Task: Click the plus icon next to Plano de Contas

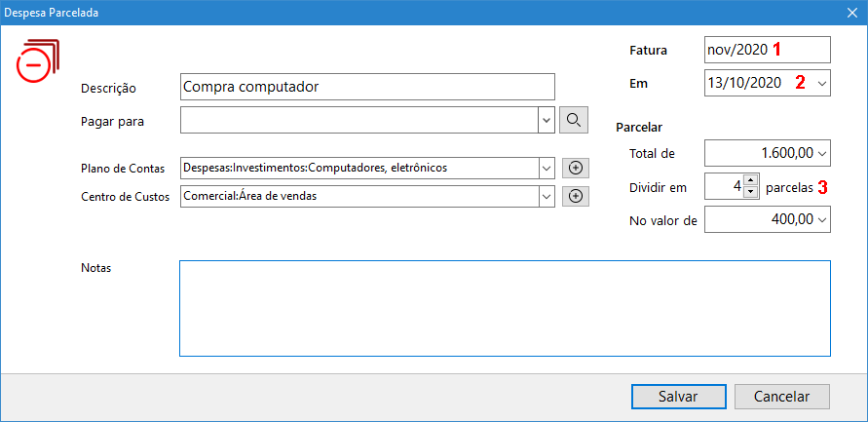Action: pos(575,168)
